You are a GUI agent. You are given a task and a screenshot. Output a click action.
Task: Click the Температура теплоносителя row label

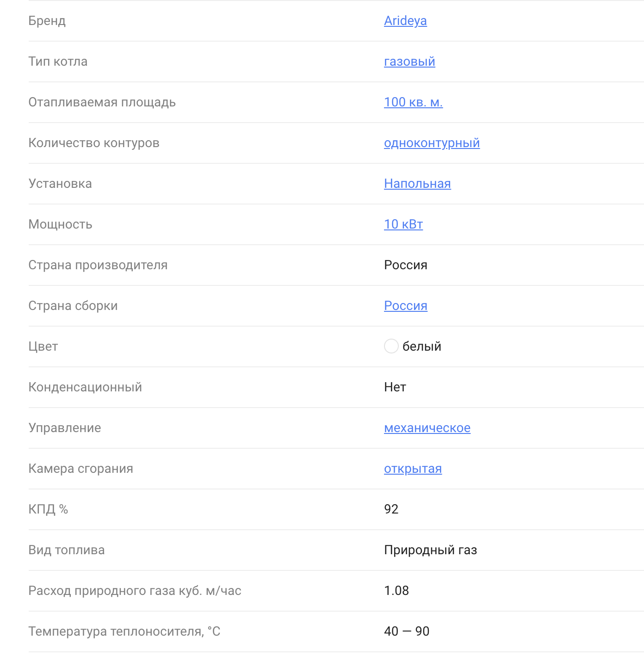(124, 631)
